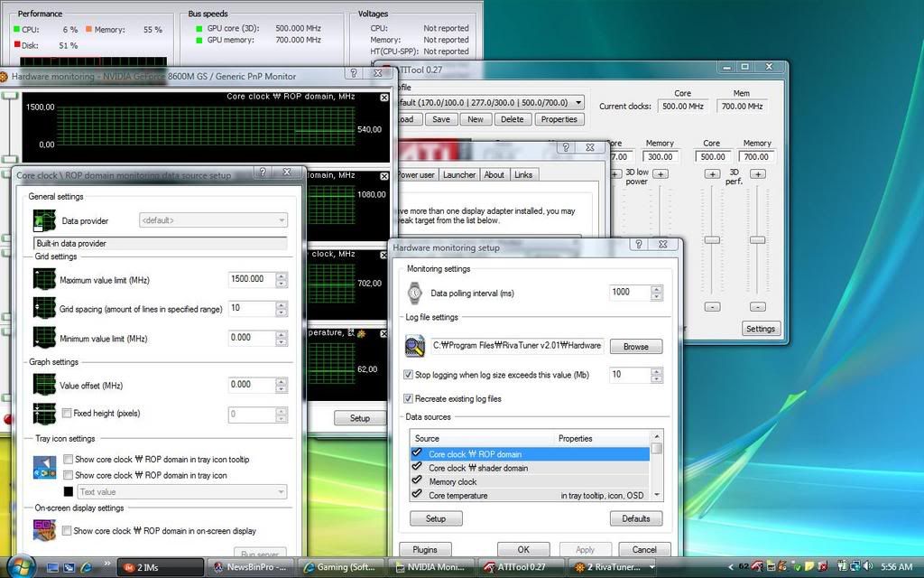Image resolution: width=924 pixels, height=578 pixels.
Task: Switch to the About tab
Action: pos(494,174)
